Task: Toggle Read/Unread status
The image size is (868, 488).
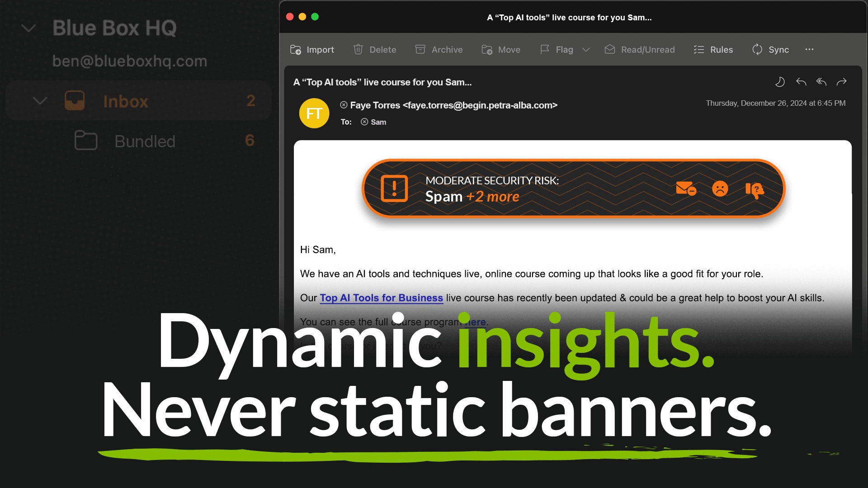Action: pyautogui.click(x=640, y=50)
